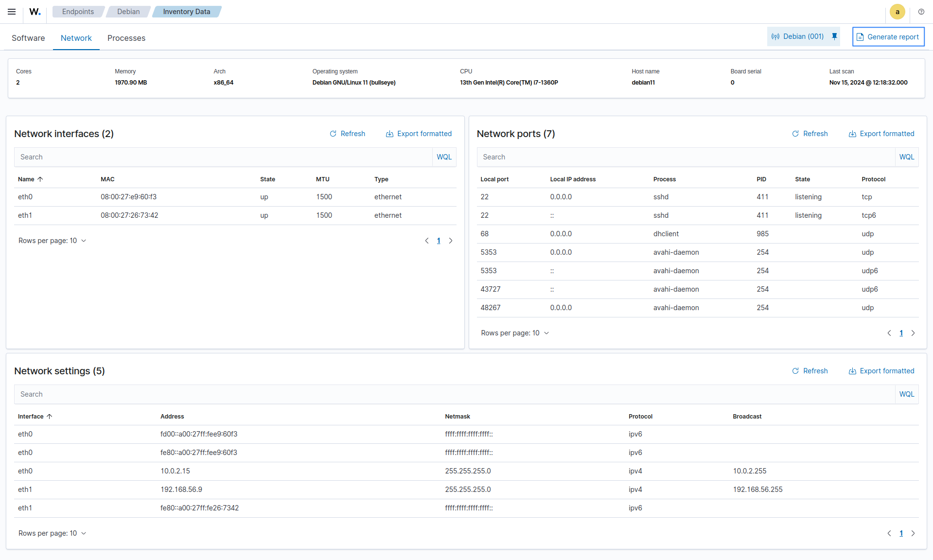
Task: Open the user avatar menu
Action: coord(897,12)
